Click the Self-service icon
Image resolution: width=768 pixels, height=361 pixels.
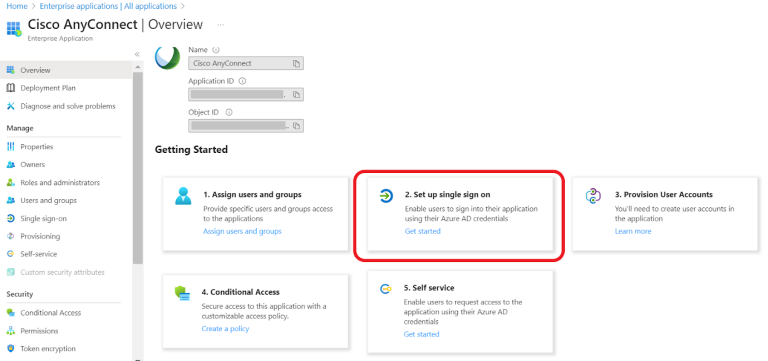click(11, 254)
